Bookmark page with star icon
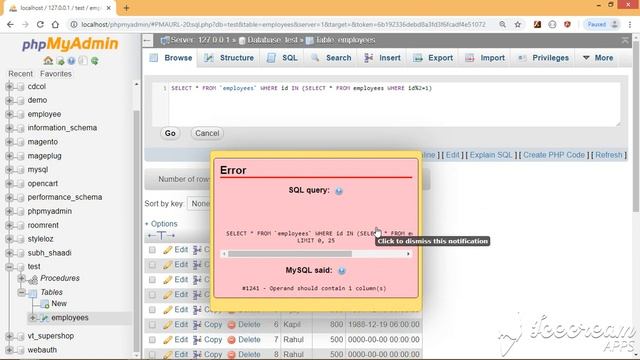 518,24
